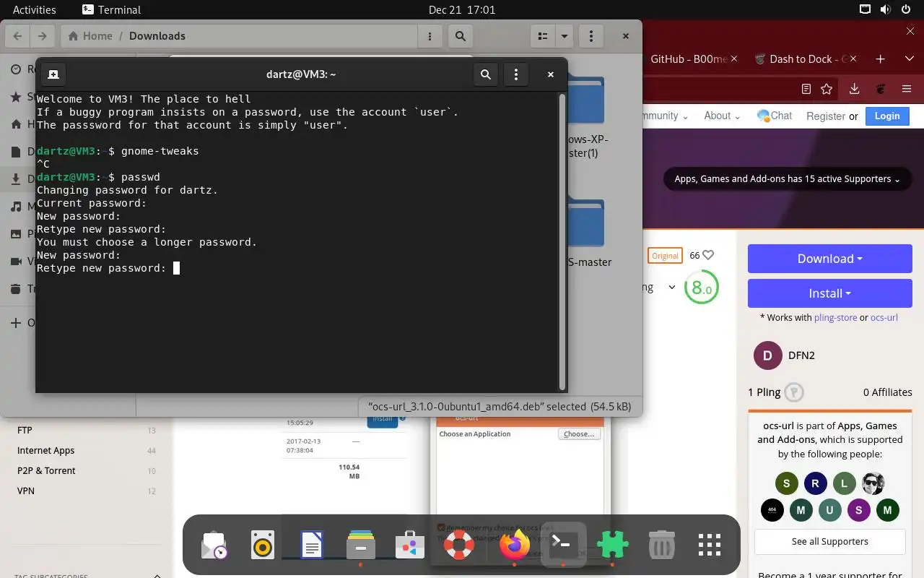Open the FTP category
This screenshot has width=924, height=578.
[25, 430]
